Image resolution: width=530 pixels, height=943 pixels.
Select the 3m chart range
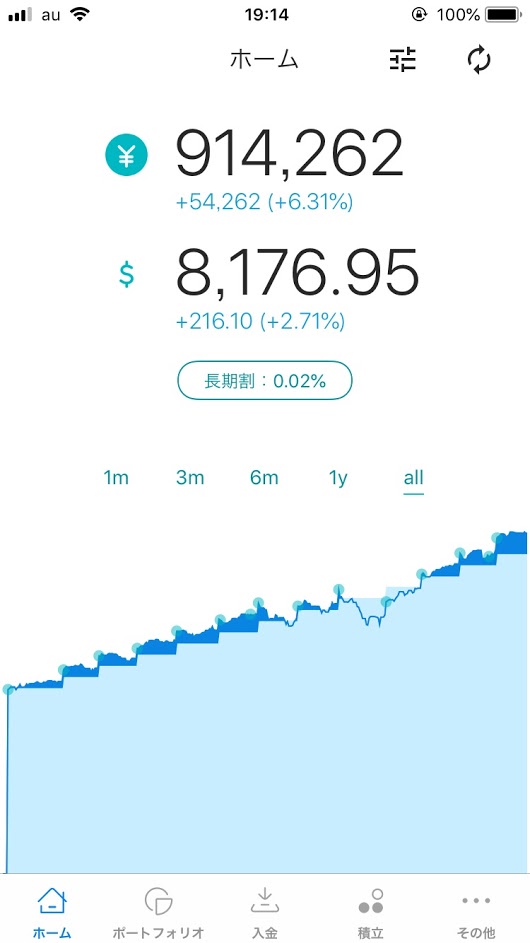click(x=190, y=478)
